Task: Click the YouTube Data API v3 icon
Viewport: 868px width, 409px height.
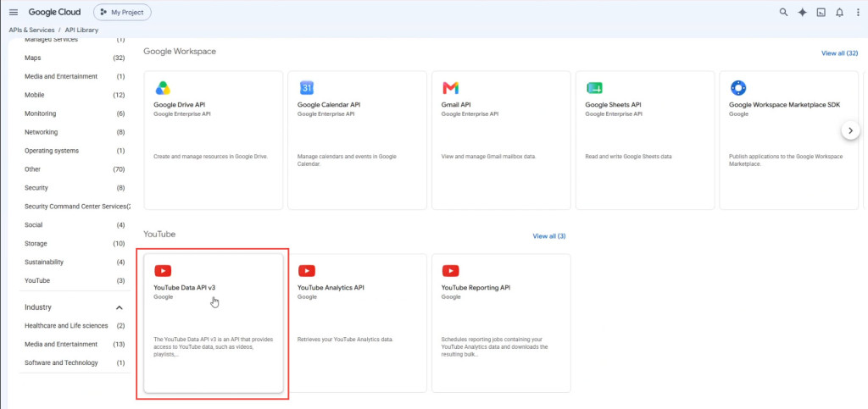Action: click(x=163, y=271)
